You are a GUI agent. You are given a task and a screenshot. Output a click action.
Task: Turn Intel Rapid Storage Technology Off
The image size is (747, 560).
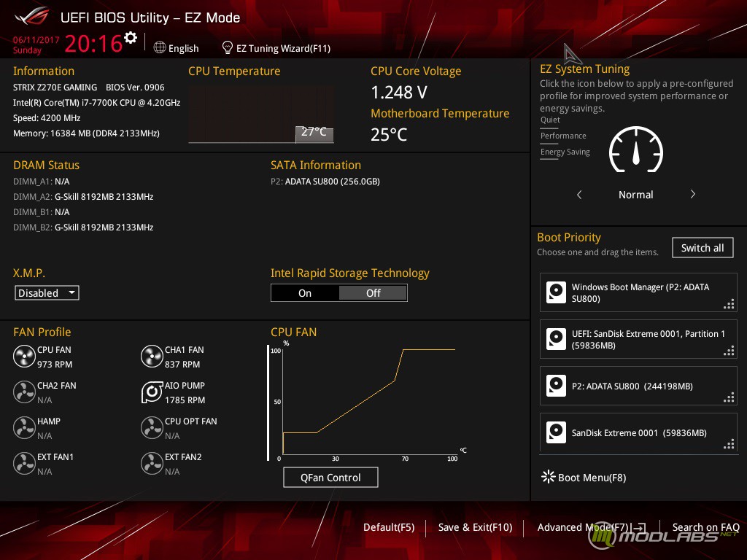coord(373,293)
